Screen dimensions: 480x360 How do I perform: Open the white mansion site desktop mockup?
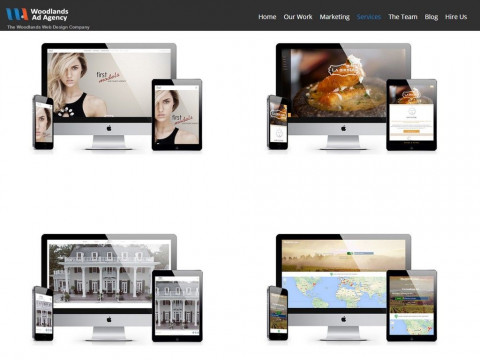pyautogui.click(x=109, y=287)
